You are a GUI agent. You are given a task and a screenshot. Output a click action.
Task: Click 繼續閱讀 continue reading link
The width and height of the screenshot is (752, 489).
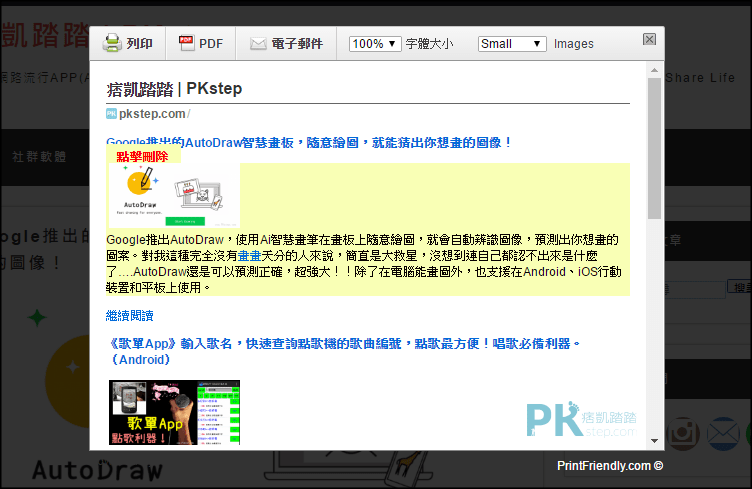[x=129, y=315]
